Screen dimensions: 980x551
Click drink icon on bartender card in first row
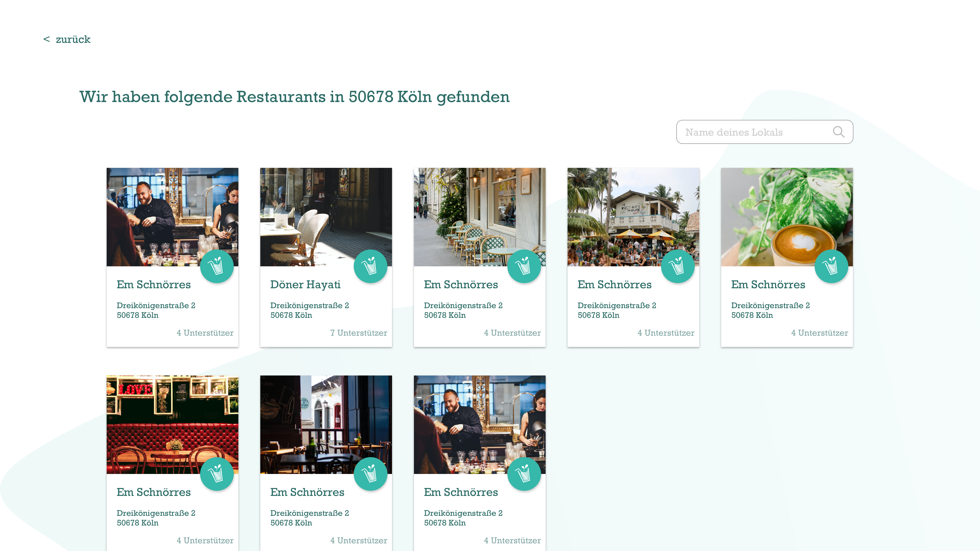(217, 266)
